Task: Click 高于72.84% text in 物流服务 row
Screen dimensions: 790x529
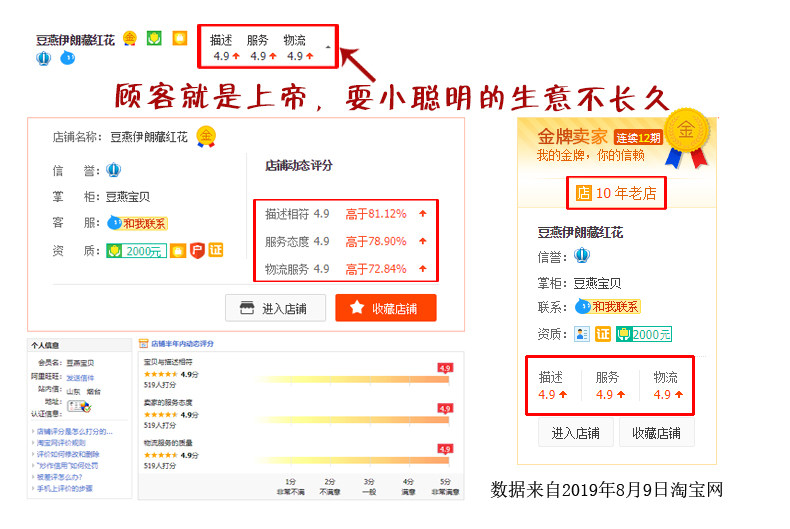Action: 376,269
